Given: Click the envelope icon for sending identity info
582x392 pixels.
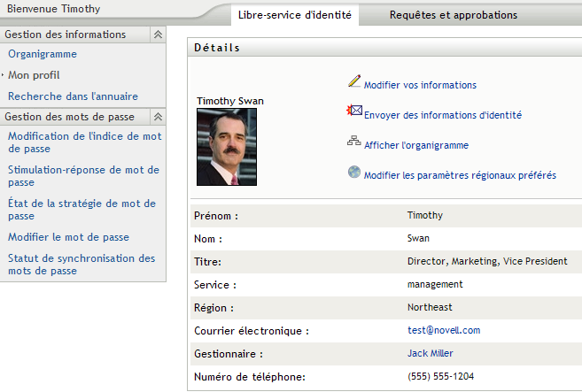Looking at the screenshot, I should click(x=354, y=111).
